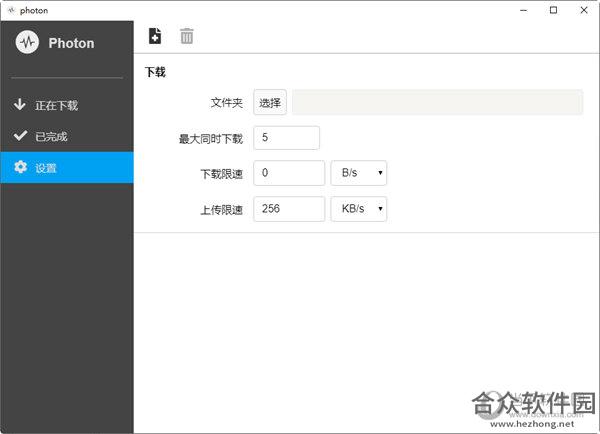Click the folder path field
This screenshot has width=600, height=434.
437,103
